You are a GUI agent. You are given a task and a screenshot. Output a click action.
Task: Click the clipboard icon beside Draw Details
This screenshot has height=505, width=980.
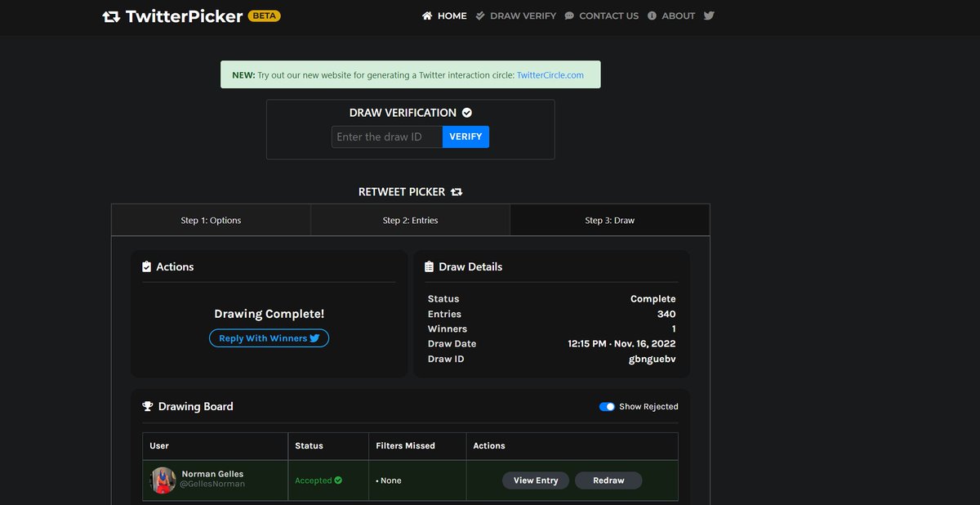(430, 266)
